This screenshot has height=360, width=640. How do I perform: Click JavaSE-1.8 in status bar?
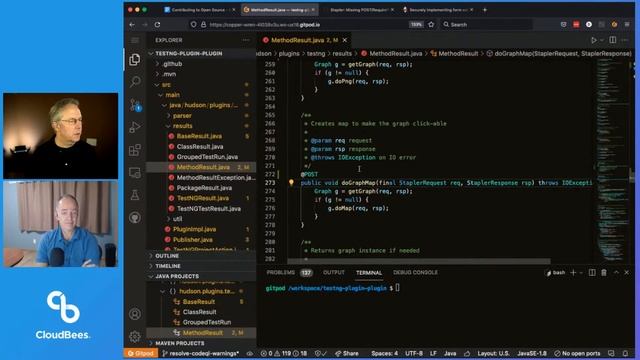531,353
